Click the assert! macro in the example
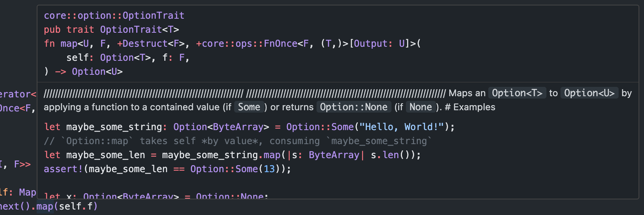644x215 pixels. click(63, 169)
